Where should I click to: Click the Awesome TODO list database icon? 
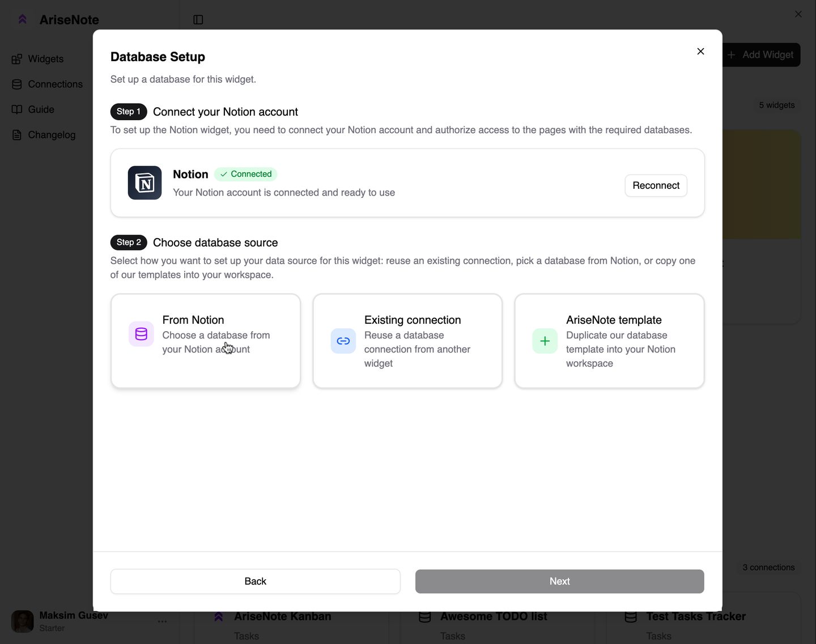point(425,617)
